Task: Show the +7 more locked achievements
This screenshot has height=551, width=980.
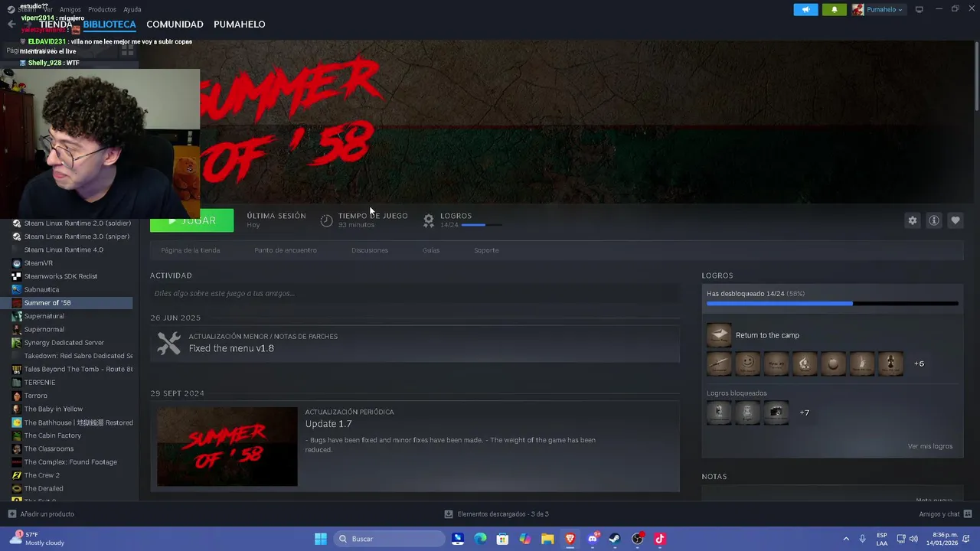Action: tap(804, 412)
